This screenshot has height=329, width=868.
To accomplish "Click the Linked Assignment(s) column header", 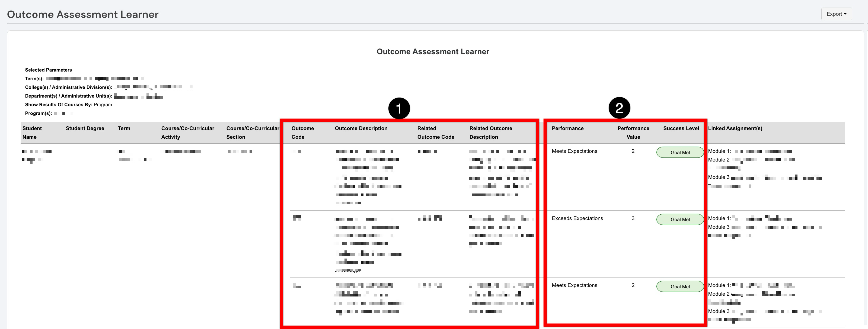I will pyautogui.click(x=735, y=128).
